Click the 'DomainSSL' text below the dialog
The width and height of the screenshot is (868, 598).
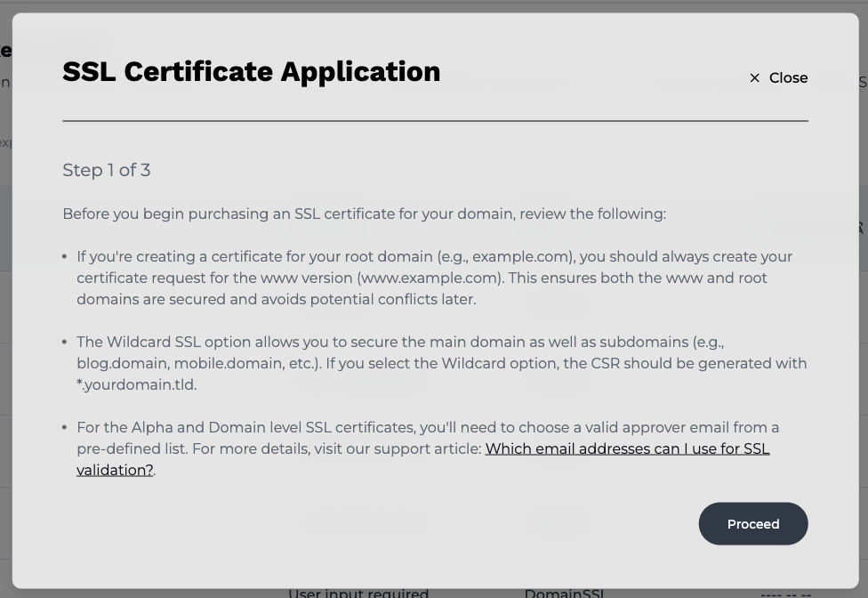(x=564, y=593)
